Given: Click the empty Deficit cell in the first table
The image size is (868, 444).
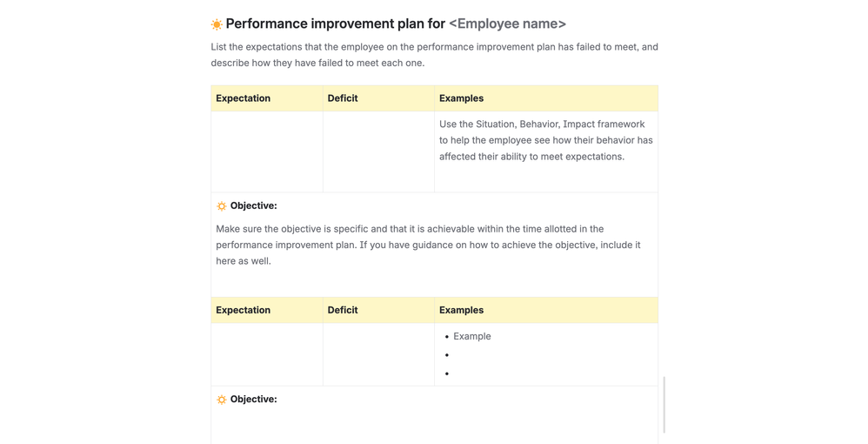Looking at the screenshot, I should click(378, 151).
